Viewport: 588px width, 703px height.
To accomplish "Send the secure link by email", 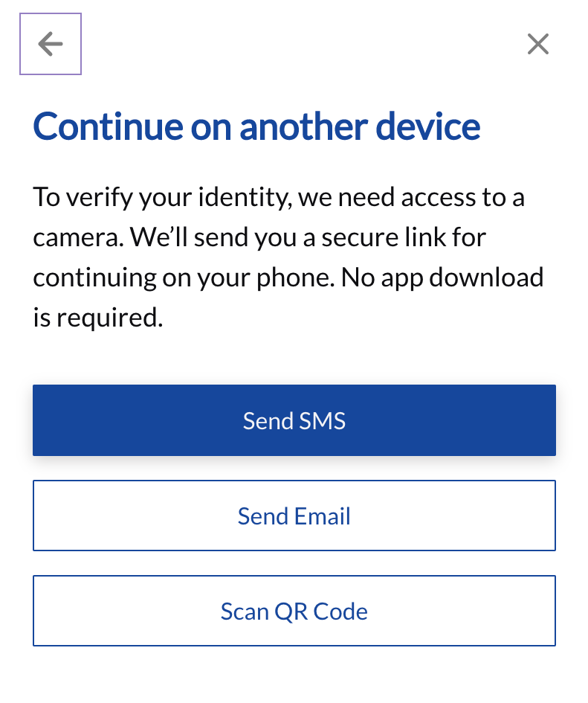I will click(294, 516).
